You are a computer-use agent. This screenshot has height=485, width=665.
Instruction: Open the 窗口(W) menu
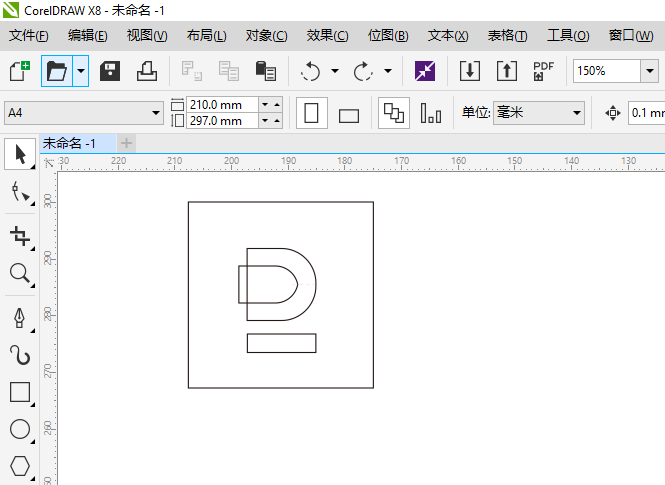(631, 36)
